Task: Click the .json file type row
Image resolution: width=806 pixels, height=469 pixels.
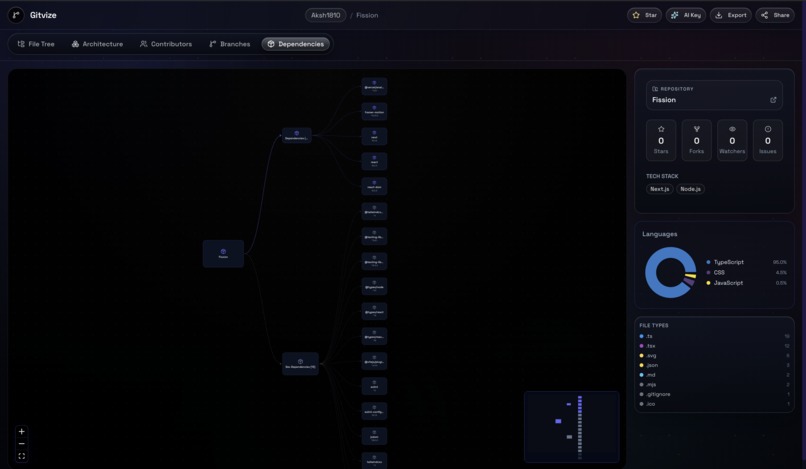Action: 715,365
